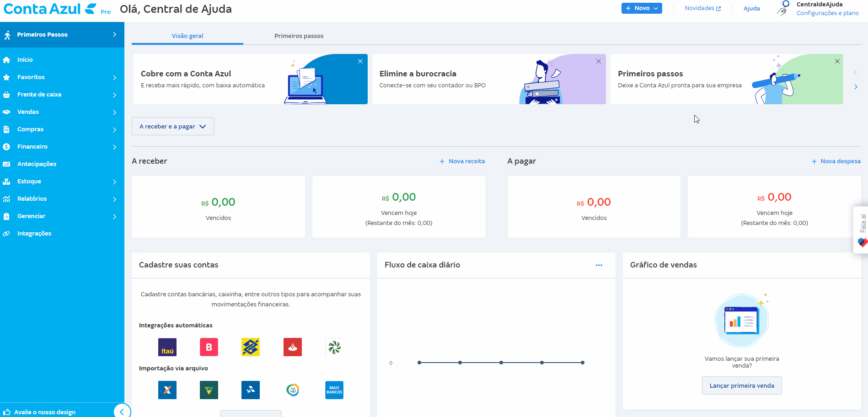Expand the Relatórios submenu chevron
Image resolution: width=868 pixels, height=417 pixels.
114,198
